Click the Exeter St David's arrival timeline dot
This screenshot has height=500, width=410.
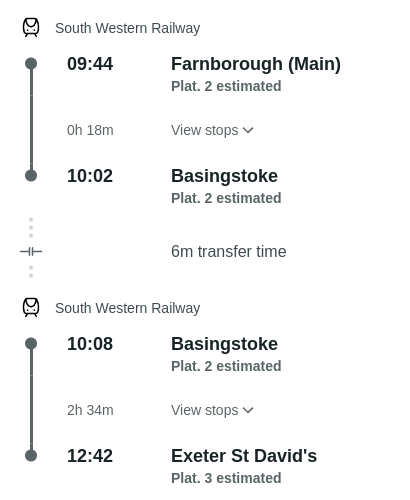(x=31, y=456)
